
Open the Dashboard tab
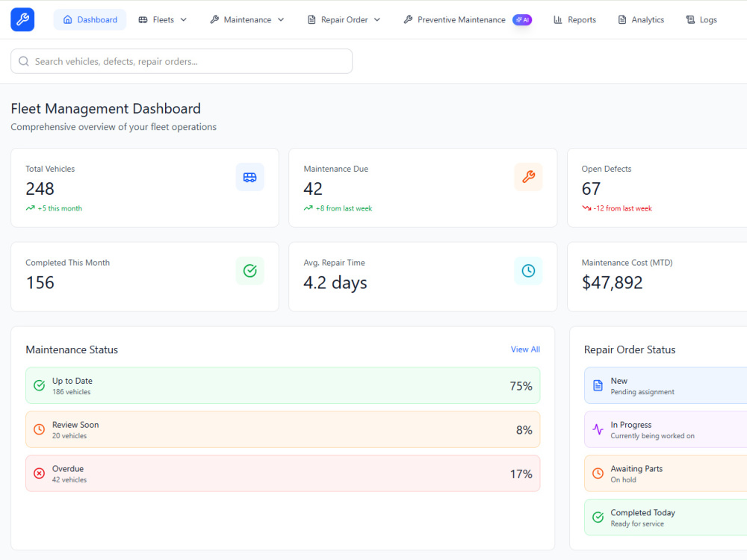[90, 19]
